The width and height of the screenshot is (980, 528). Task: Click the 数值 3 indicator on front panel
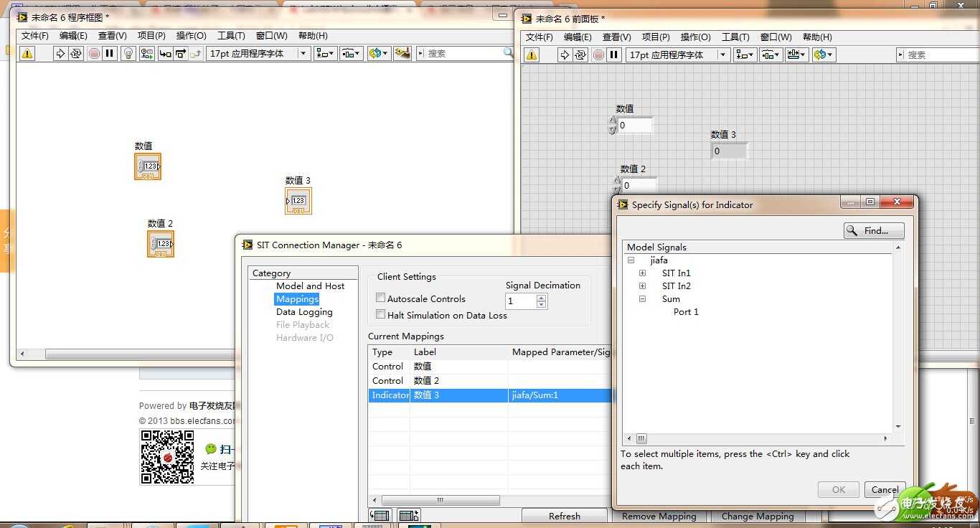point(729,151)
